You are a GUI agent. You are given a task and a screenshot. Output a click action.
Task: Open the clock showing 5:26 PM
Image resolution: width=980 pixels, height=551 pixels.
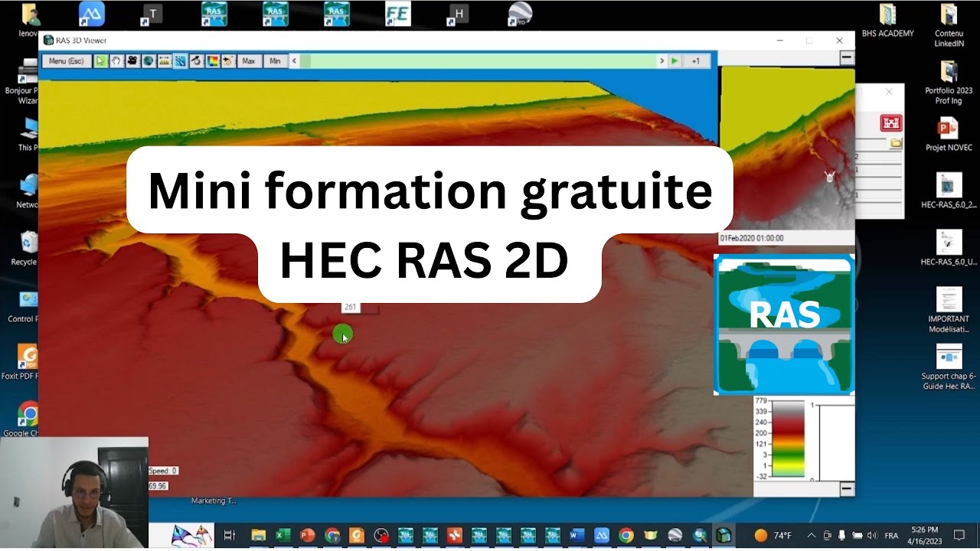925,536
